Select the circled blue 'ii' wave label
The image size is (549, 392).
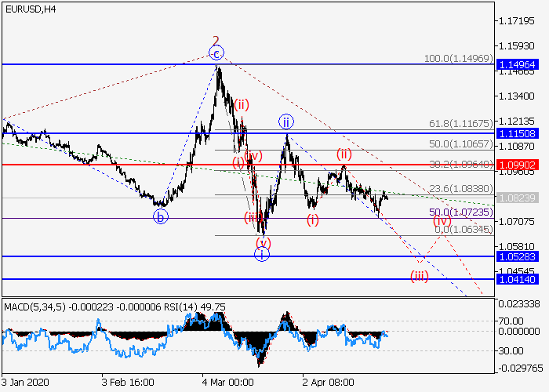click(286, 122)
